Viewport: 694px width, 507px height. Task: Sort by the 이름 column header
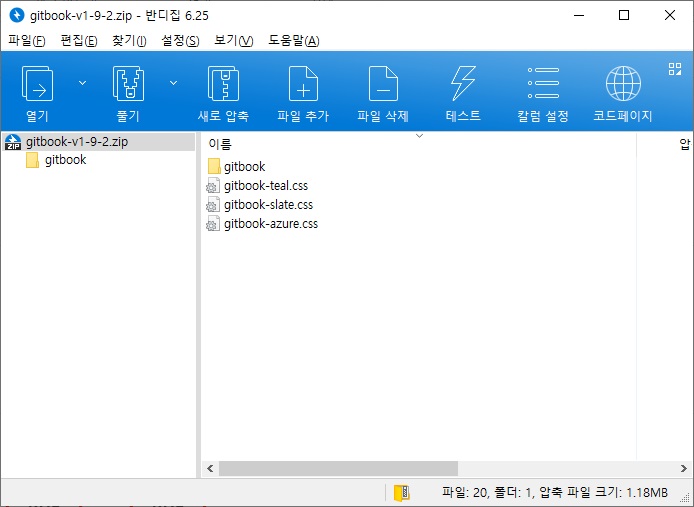[220, 144]
